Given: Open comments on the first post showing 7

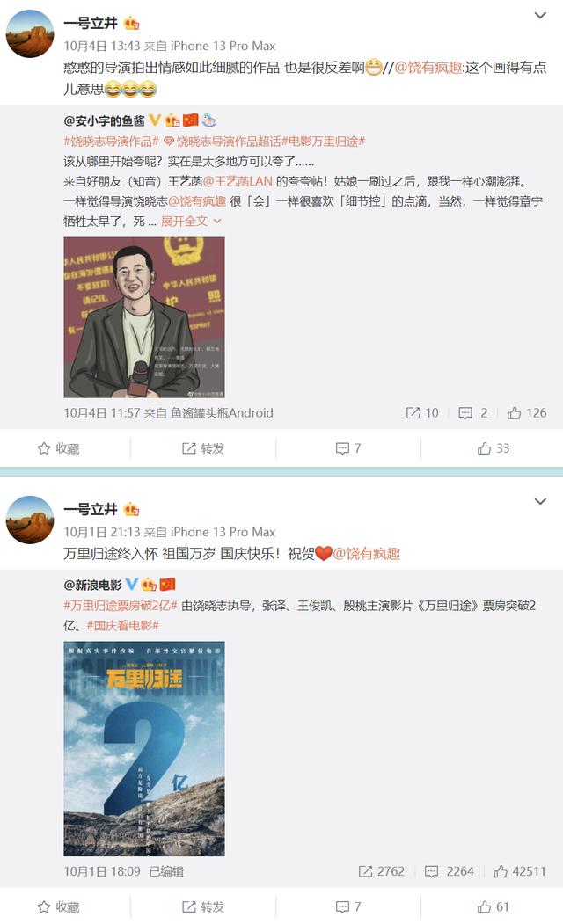Looking at the screenshot, I should 347,448.
